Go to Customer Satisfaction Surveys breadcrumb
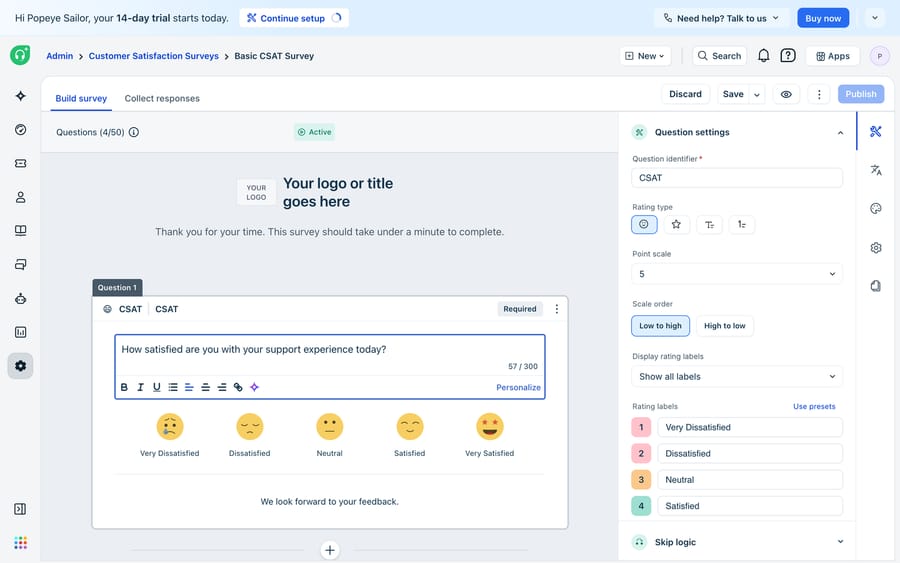The height and width of the screenshot is (563, 900). pyautogui.click(x=153, y=56)
